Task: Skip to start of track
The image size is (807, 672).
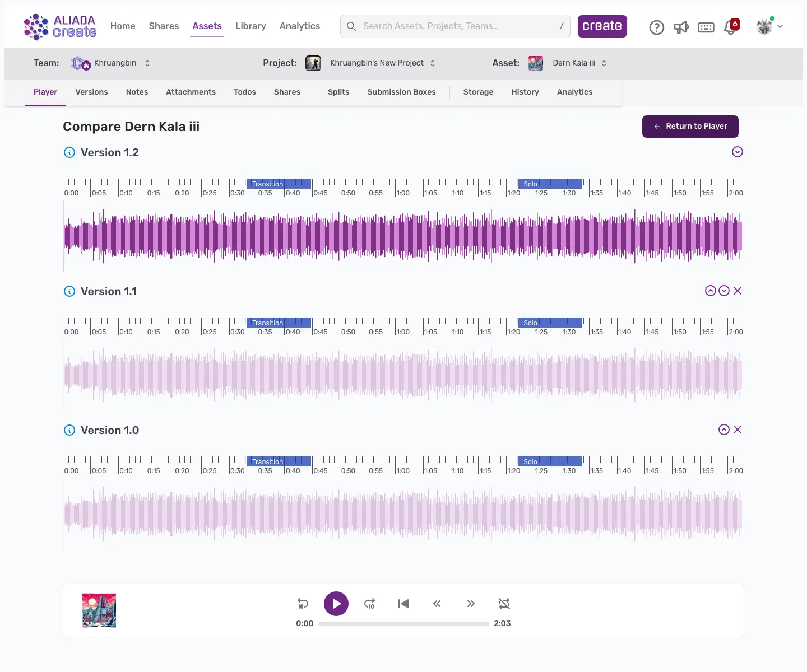Action: 403,604
